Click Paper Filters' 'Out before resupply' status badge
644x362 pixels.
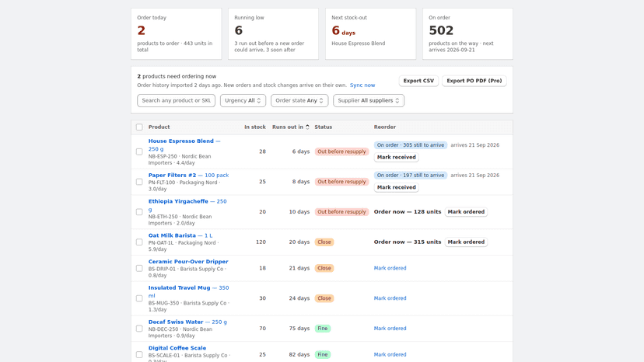coord(341,182)
